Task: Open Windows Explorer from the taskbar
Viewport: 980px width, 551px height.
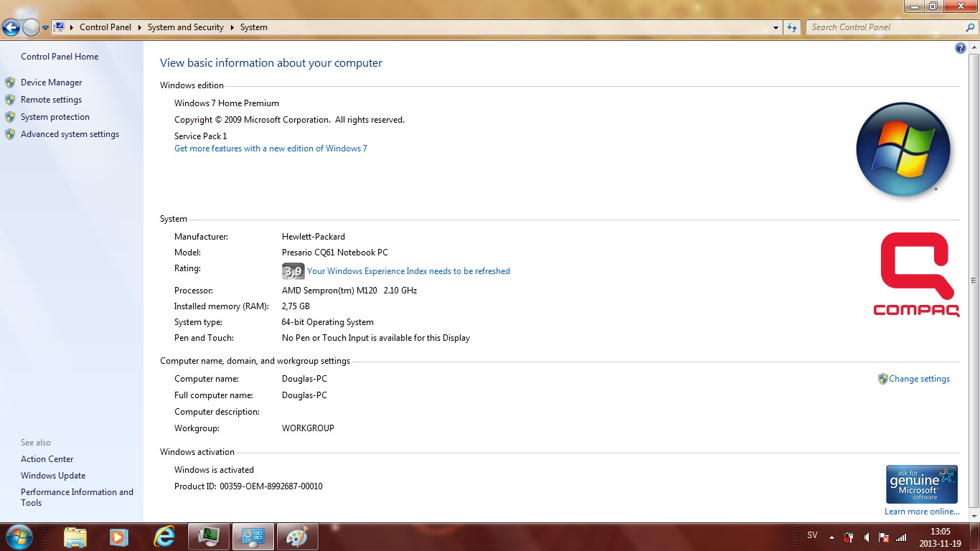Action: tap(75, 537)
